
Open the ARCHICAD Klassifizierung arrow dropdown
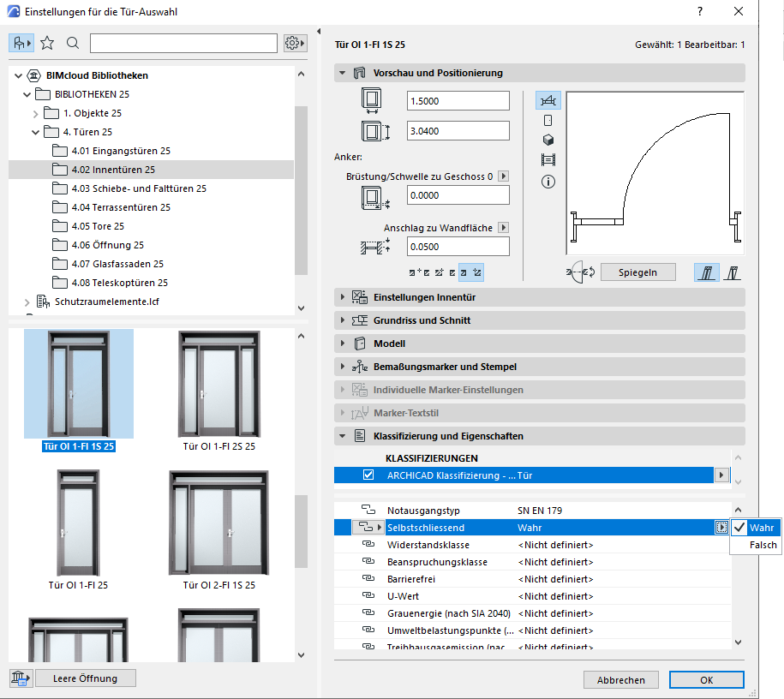[721, 475]
